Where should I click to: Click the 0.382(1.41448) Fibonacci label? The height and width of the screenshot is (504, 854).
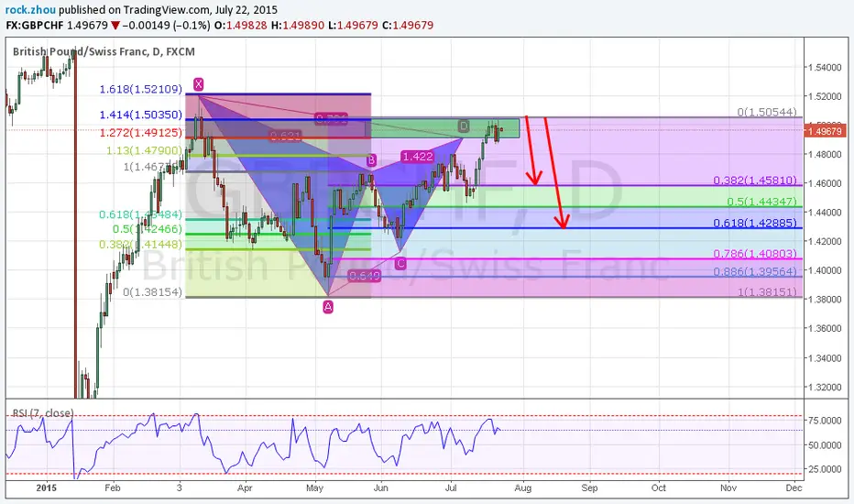[140, 244]
